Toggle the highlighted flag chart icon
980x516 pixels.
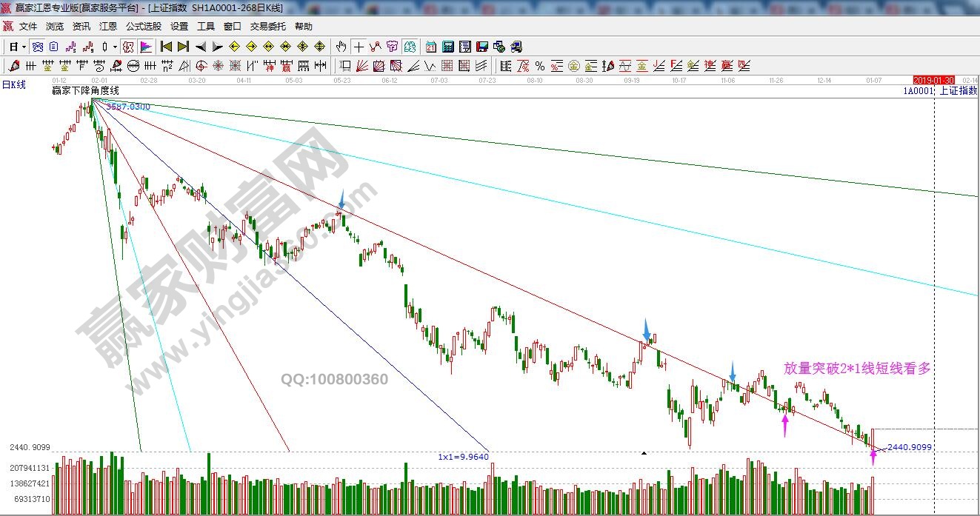146,47
